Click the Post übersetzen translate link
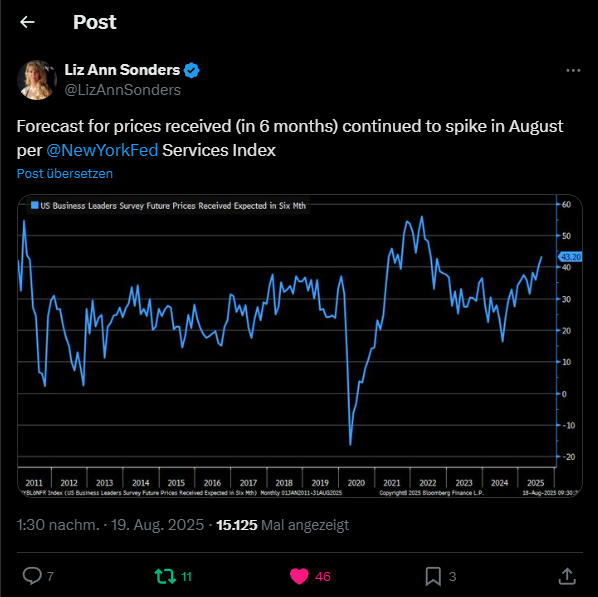 [x=65, y=174]
